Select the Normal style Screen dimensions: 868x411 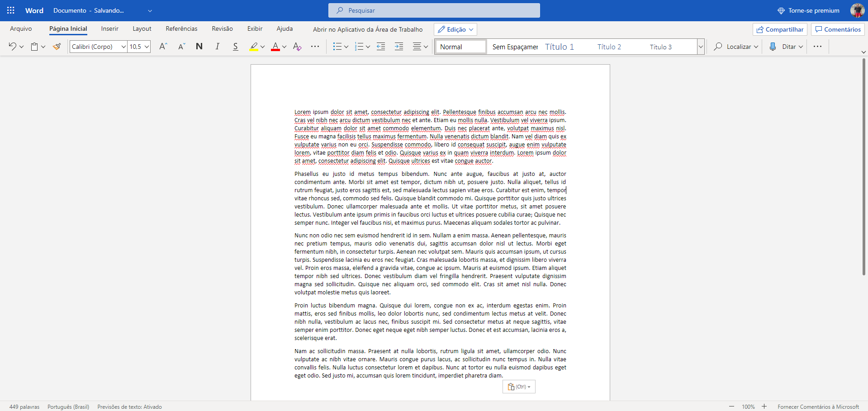pyautogui.click(x=461, y=47)
